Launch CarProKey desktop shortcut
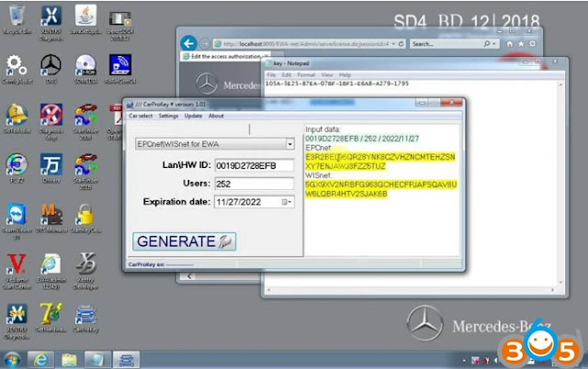Screen dimensions: 588x369 85,319
